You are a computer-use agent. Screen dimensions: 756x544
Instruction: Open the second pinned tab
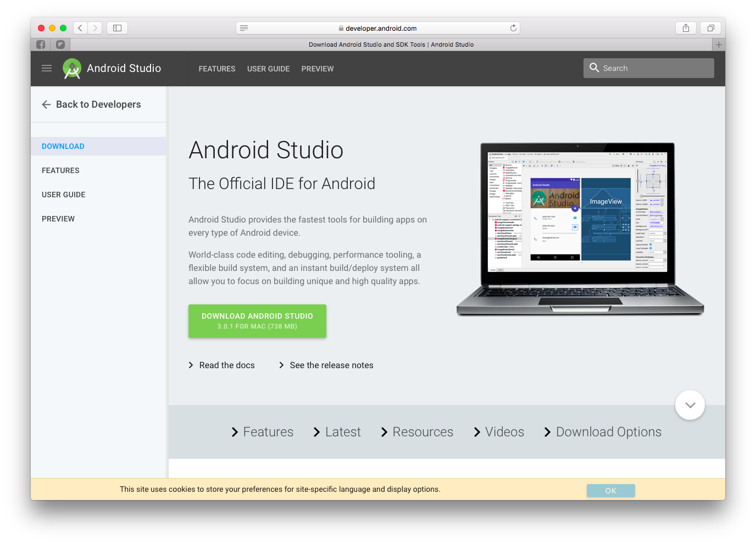(x=60, y=45)
